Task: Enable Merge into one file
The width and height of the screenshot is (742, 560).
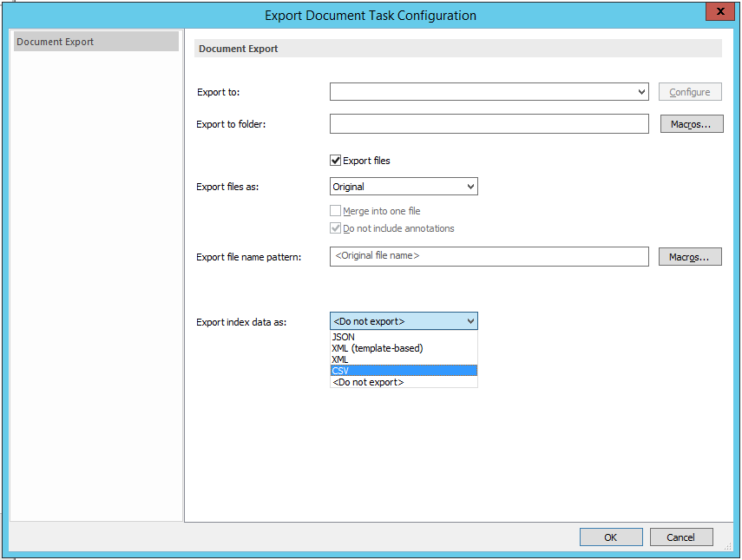Action: (x=335, y=210)
